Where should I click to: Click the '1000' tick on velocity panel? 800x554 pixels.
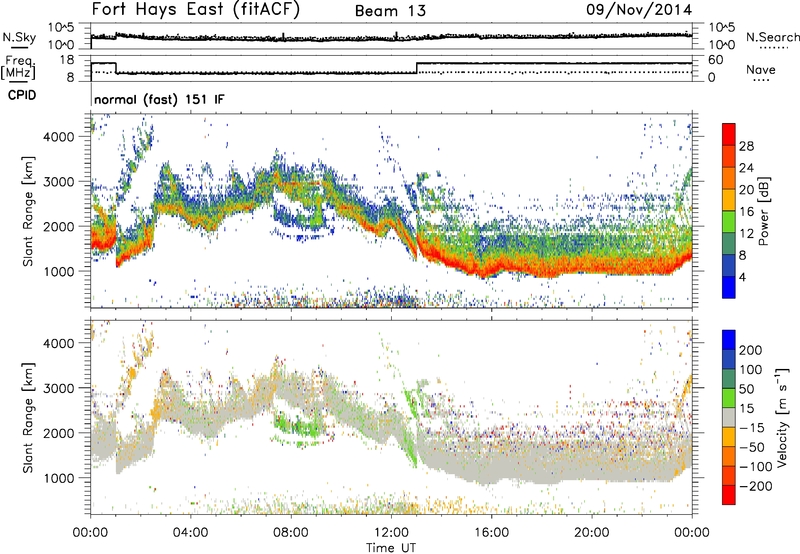(x=58, y=478)
